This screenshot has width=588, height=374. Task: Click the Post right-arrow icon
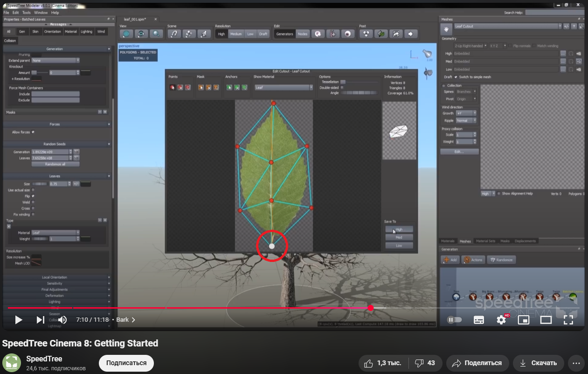point(411,34)
